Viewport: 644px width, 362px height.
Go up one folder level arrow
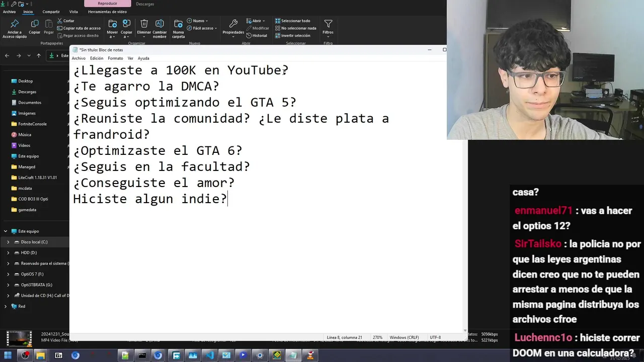pyautogui.click(x=38, y=55)
